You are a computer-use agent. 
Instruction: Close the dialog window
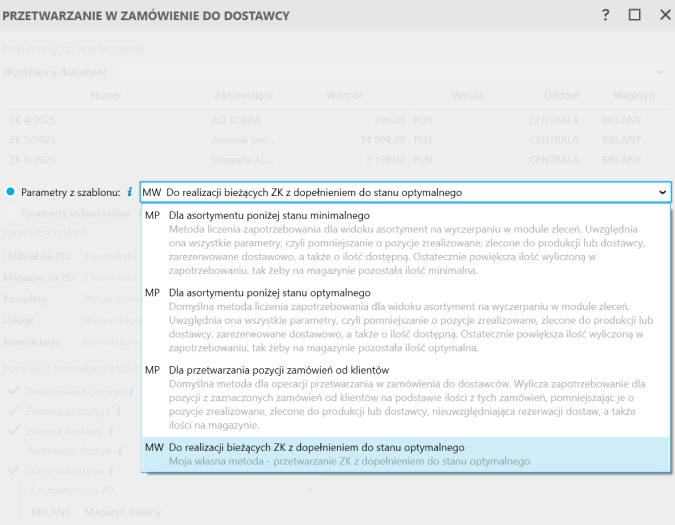point(664,15)
